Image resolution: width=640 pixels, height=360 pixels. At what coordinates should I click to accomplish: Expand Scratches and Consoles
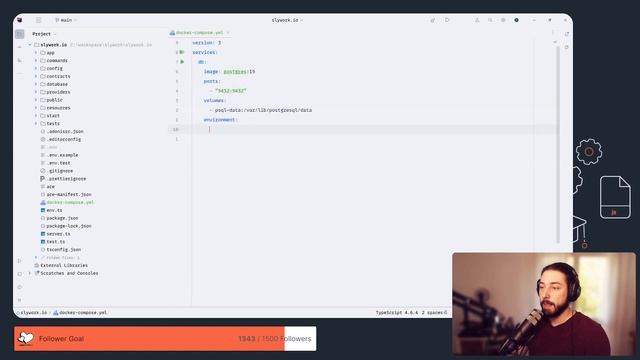(30, 273)
